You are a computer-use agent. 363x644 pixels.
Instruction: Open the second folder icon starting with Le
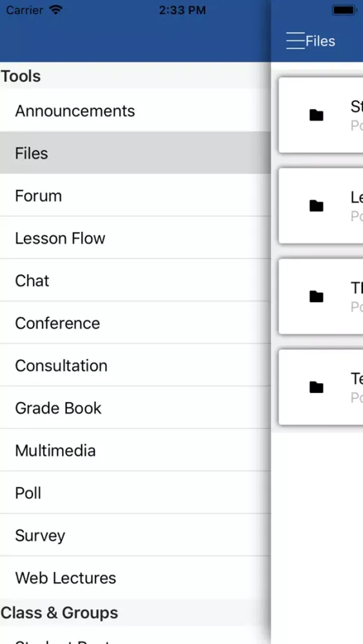(x=316, y=206)
